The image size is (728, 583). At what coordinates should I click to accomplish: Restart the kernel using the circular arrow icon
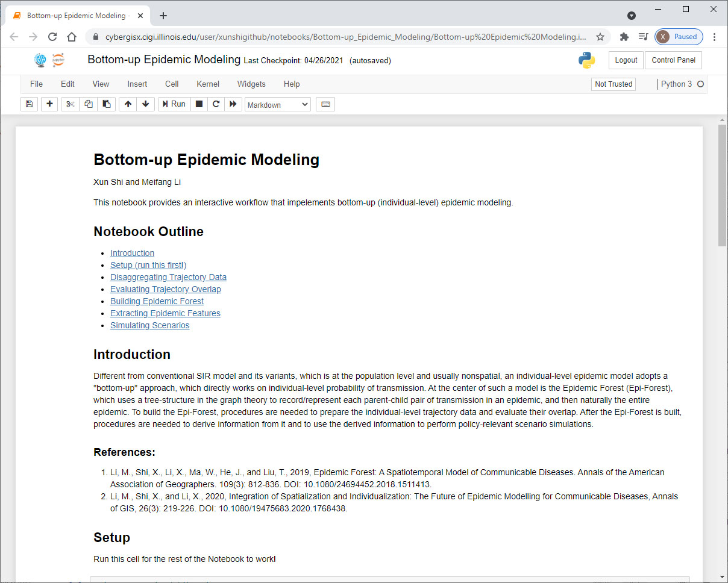tap(216, 104)
